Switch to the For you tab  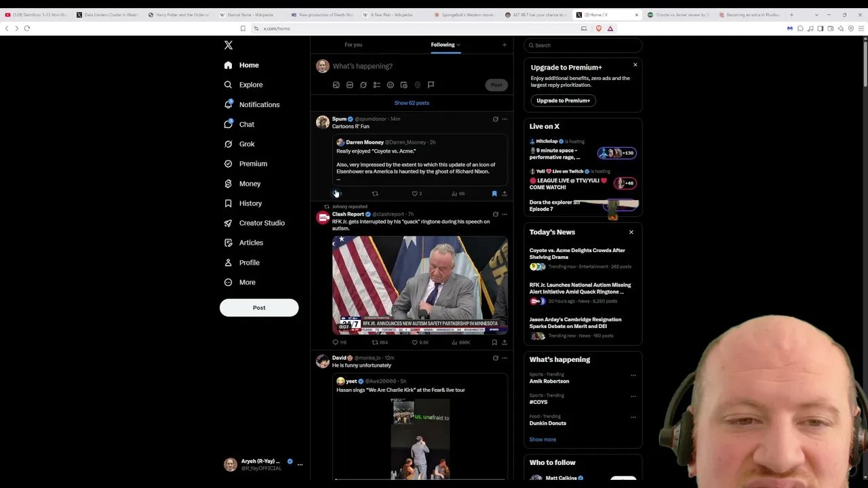353,45
